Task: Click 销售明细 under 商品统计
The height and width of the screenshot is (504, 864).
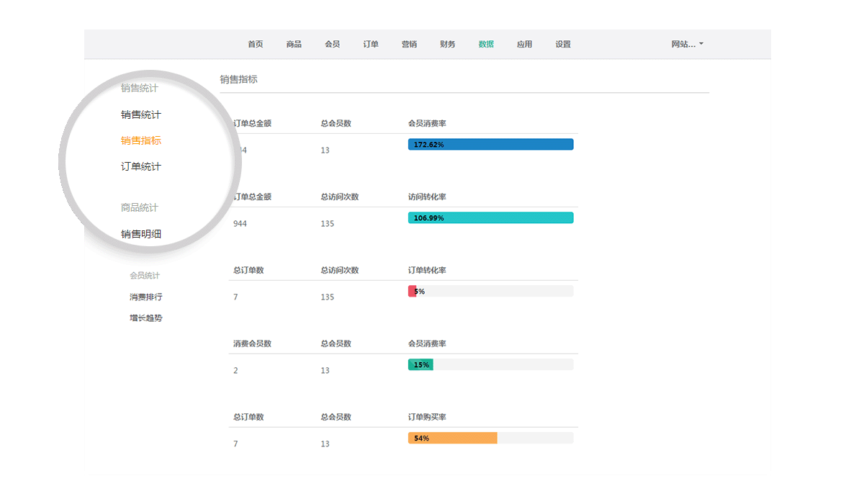Action: [x=141, y=234]
